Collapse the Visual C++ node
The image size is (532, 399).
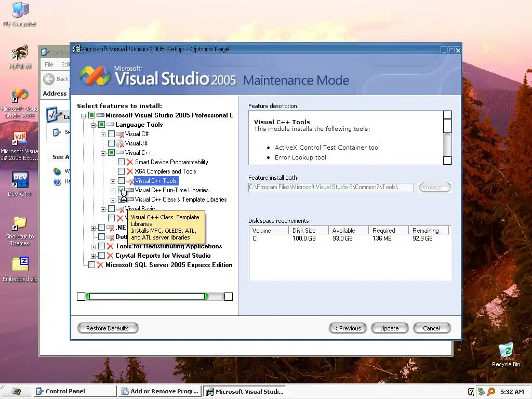tap(103, 153)
